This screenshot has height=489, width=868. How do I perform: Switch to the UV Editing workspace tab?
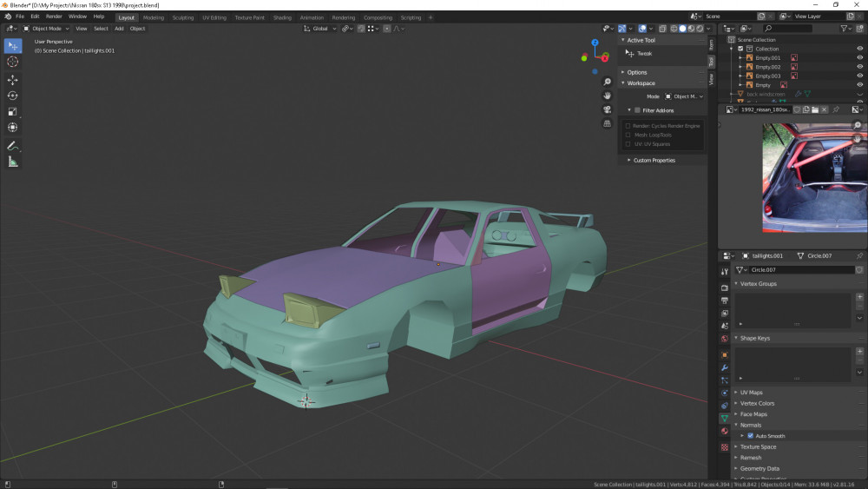tap(214, 17)
